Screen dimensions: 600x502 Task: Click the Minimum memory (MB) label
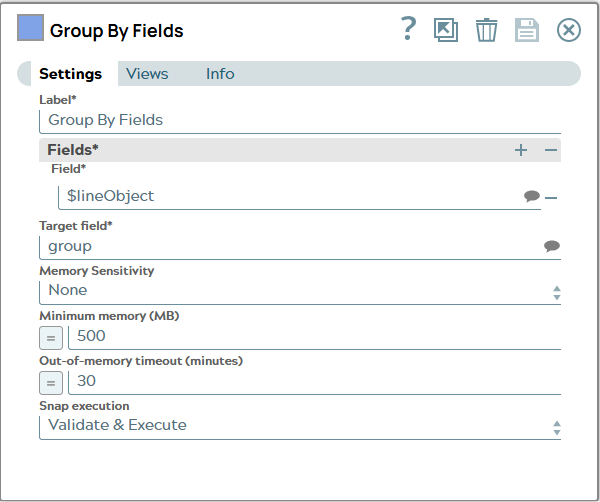[x=109, y=316]
